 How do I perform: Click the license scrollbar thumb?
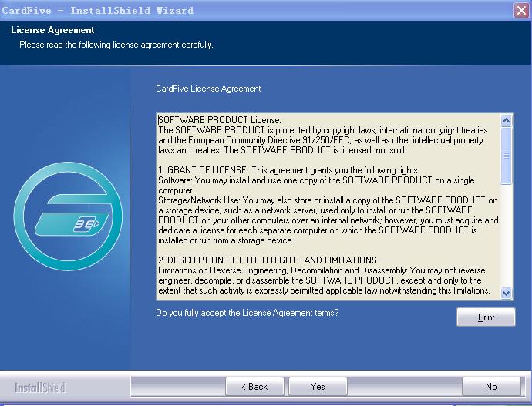click(x=507, y=156)
